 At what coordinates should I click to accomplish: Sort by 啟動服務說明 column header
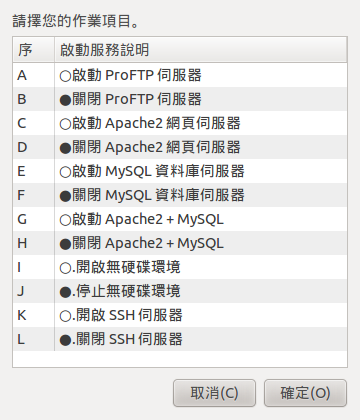(201, 50)
